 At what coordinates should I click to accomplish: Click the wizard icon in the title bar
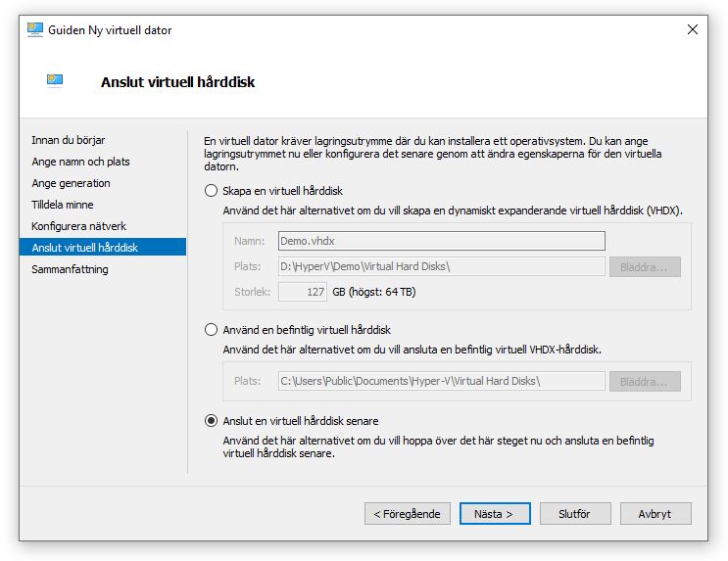[35, 29]
